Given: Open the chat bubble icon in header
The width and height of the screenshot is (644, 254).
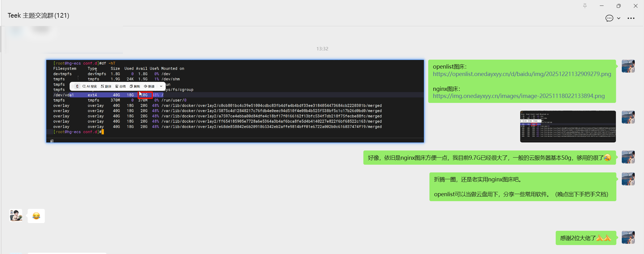Looking at the screenshot, I should (x=609, y=18).
